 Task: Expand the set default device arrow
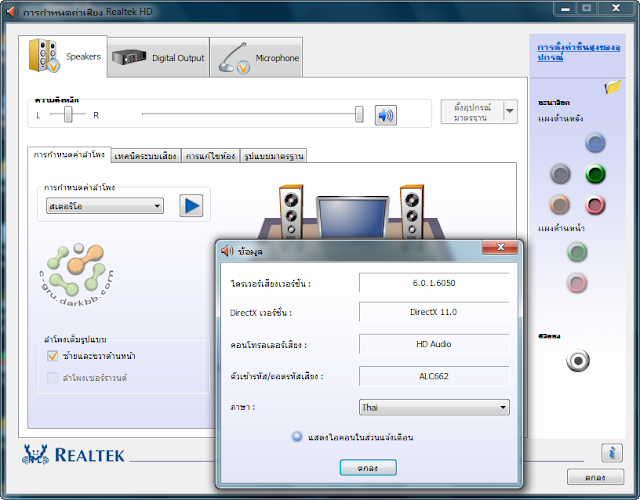[x=510, y=111]
